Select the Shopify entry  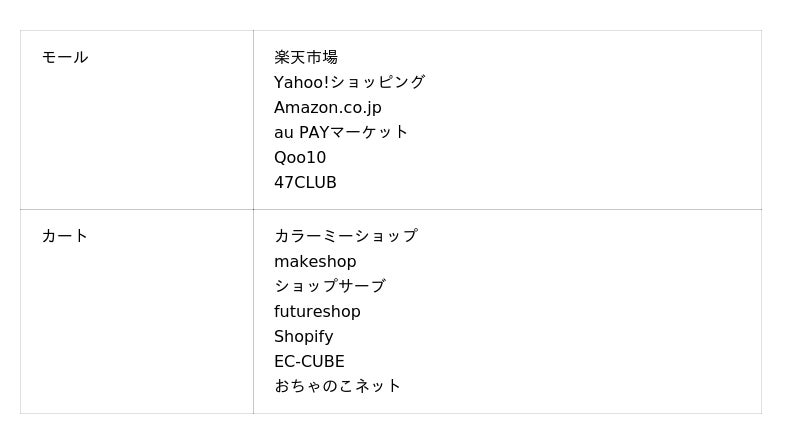tap(303, 337)
